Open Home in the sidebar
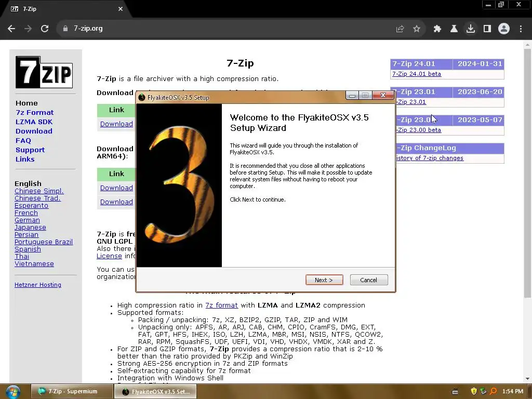Viewport: 532px width, 399px height. pyautogui.click(x=26, y=103)
